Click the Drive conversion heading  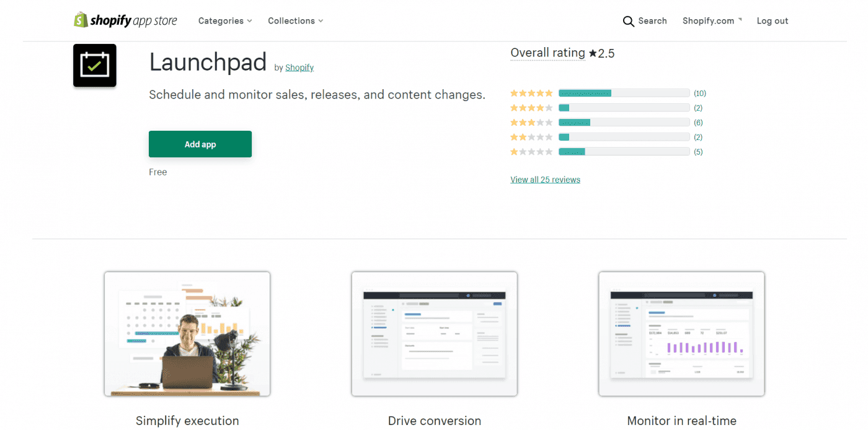click(434, 421)
